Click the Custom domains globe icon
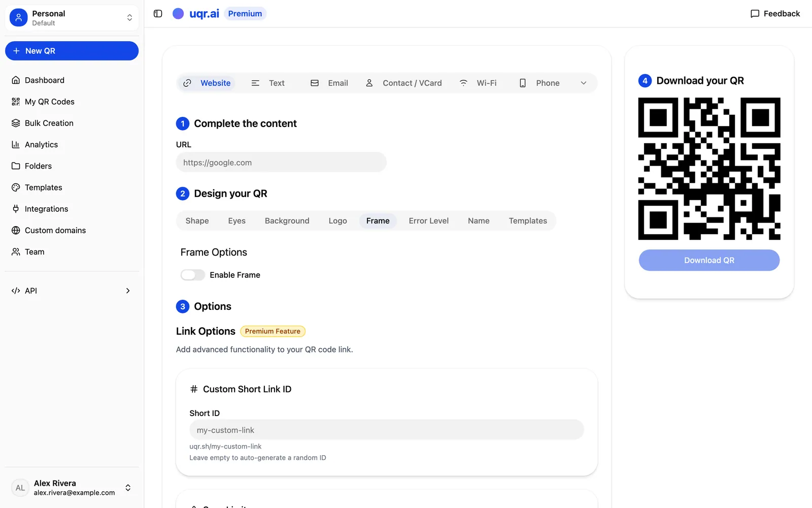The height and width of the screenshot is (508, 812). (x=16, y=230)
